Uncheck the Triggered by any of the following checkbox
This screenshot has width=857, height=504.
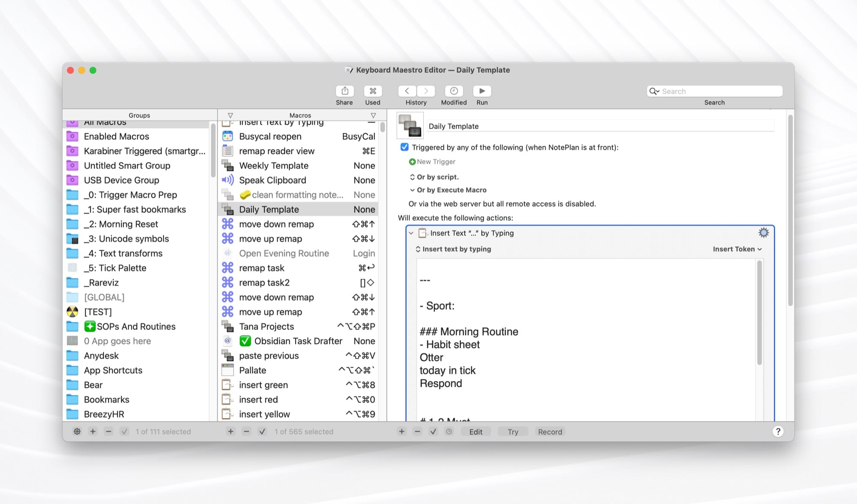(405, 147)
